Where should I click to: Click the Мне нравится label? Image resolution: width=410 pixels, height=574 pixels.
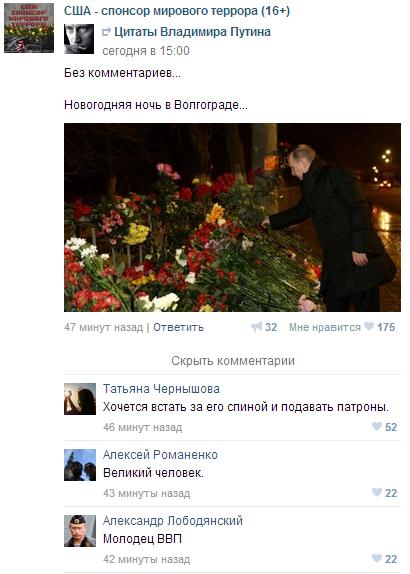325,327
